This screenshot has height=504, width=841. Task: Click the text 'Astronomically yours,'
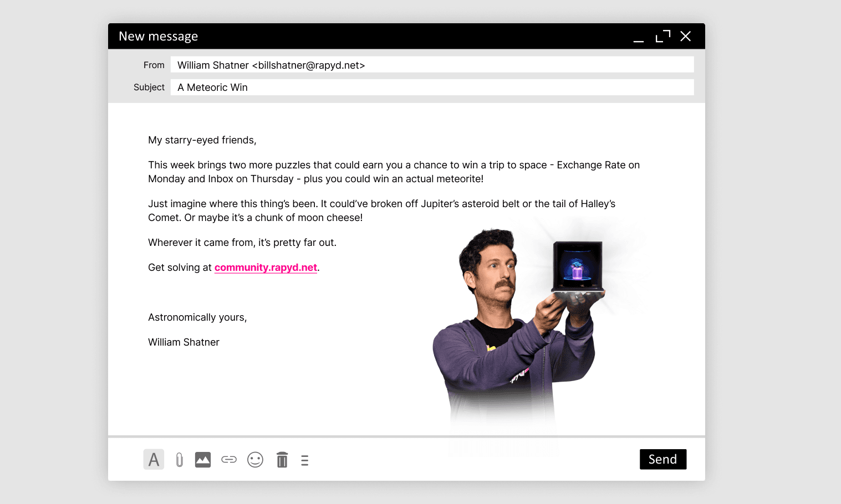[x=197, y=317]
